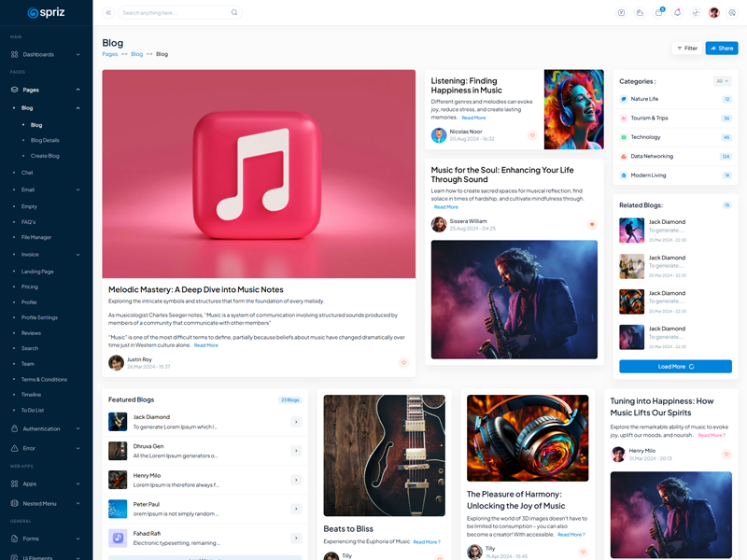Like the Melodic Mastery post heart

[403, 363]
